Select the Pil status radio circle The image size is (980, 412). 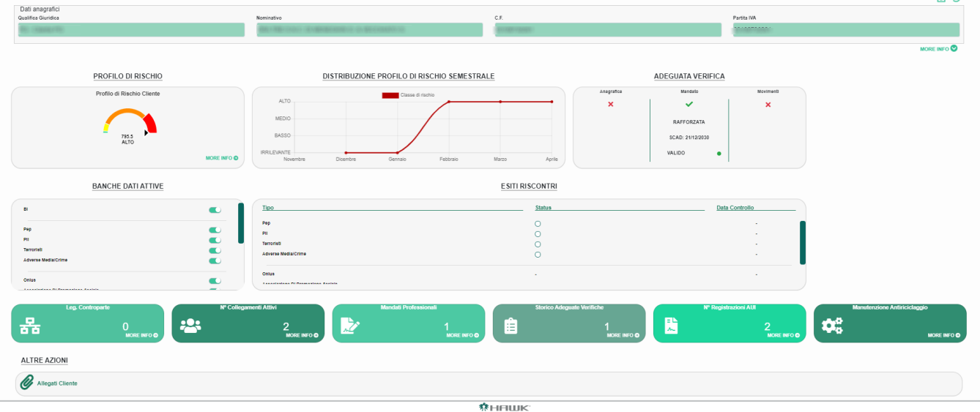click(x=538, y=234)
